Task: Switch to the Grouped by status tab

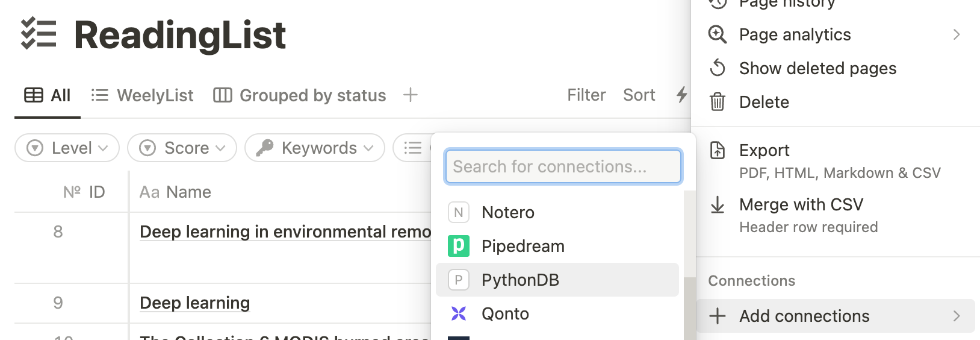Action: 300,95
